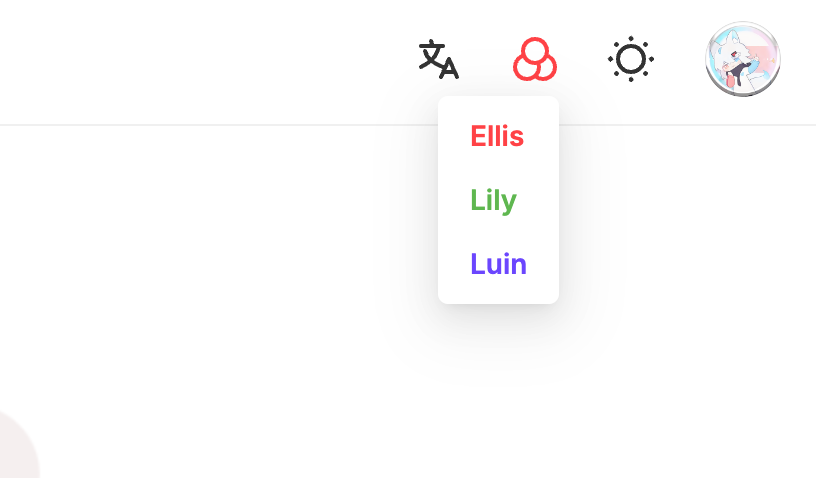Choose the Lily theme from the dropdown
This screenshot has height=478, width=816.
point(493,200)
